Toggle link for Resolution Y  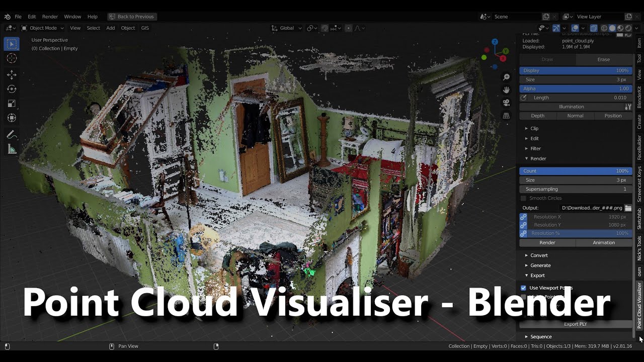(x=523, y=225)
